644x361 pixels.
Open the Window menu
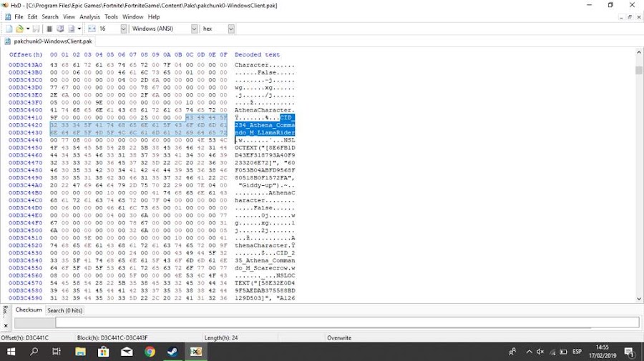[x=132, y=17]
